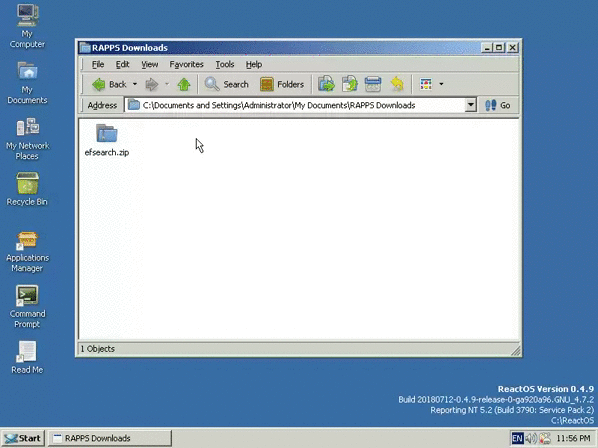The image size is (598, 448).
Task: Open the Tools menu
Action: (x=225, y=64)
